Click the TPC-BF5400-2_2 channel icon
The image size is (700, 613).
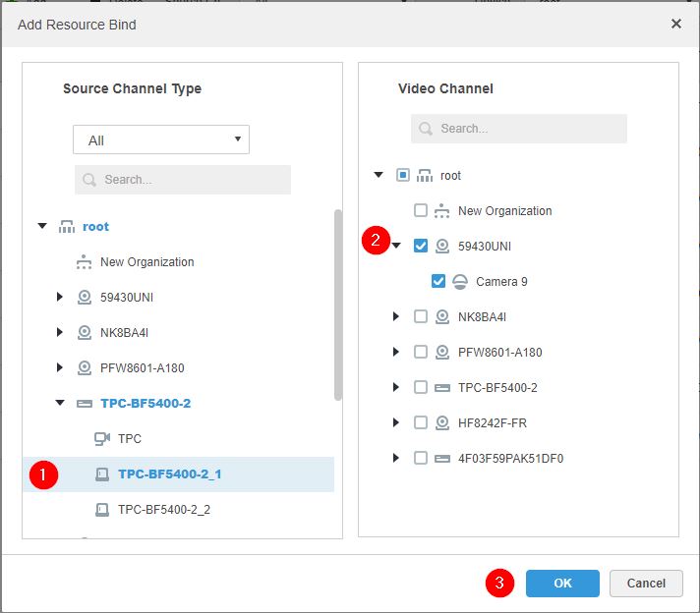point(102,510)
